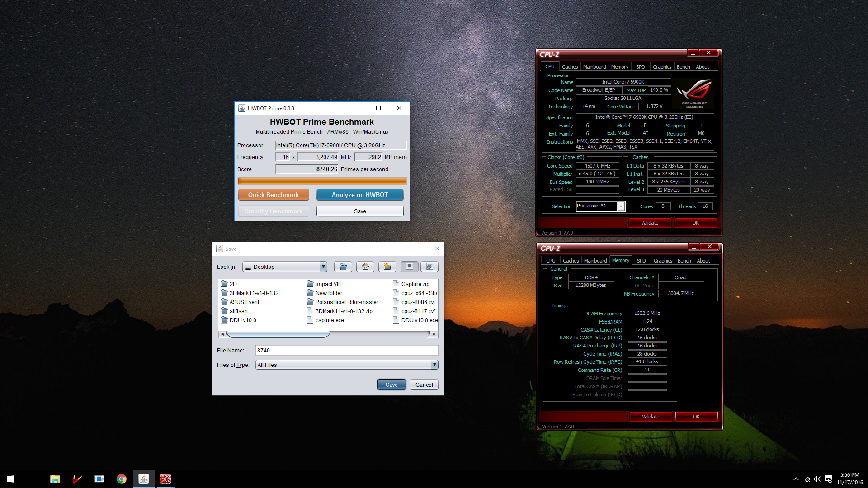Click the Processor name field in HWBOT
The image size is (868, 488).
(341, 145)
